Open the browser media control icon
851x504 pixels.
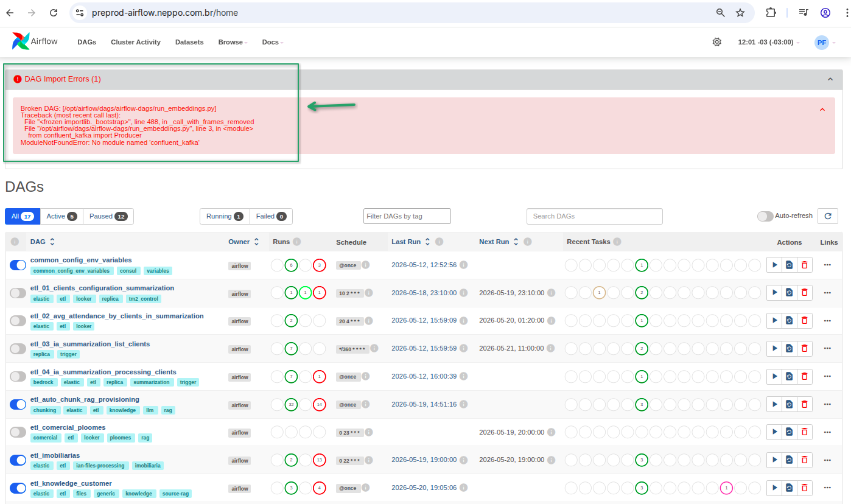[x=804, y=13]
